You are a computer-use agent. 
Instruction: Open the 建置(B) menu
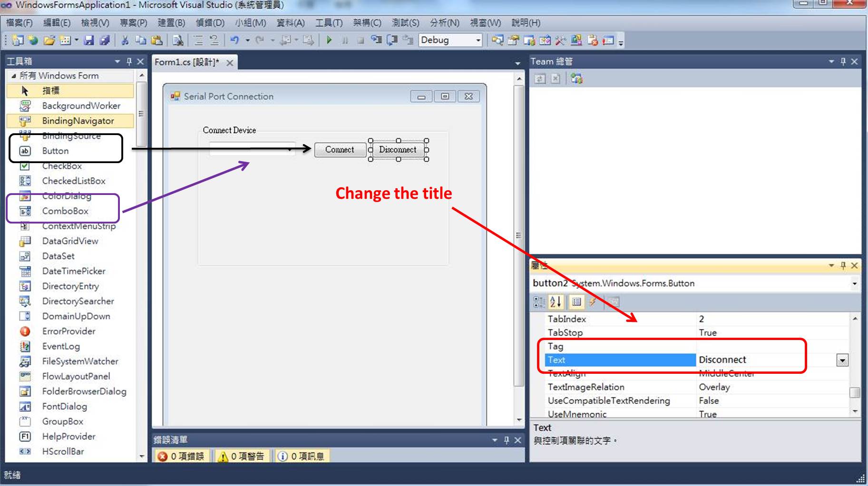point(171,23)
